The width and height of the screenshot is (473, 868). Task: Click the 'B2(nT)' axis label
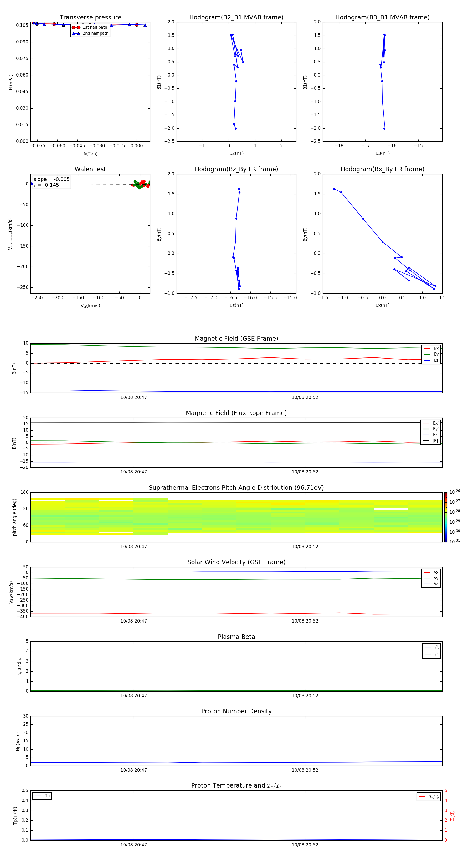pos(236,153)
